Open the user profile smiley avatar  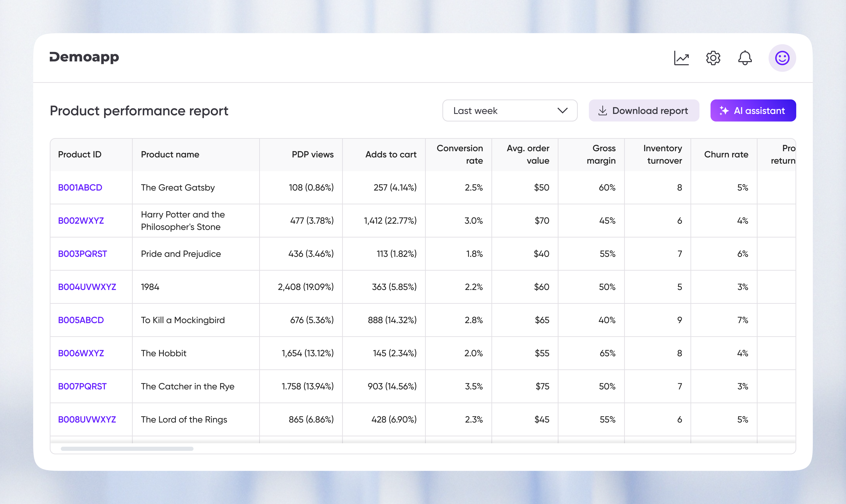point(782,58)
